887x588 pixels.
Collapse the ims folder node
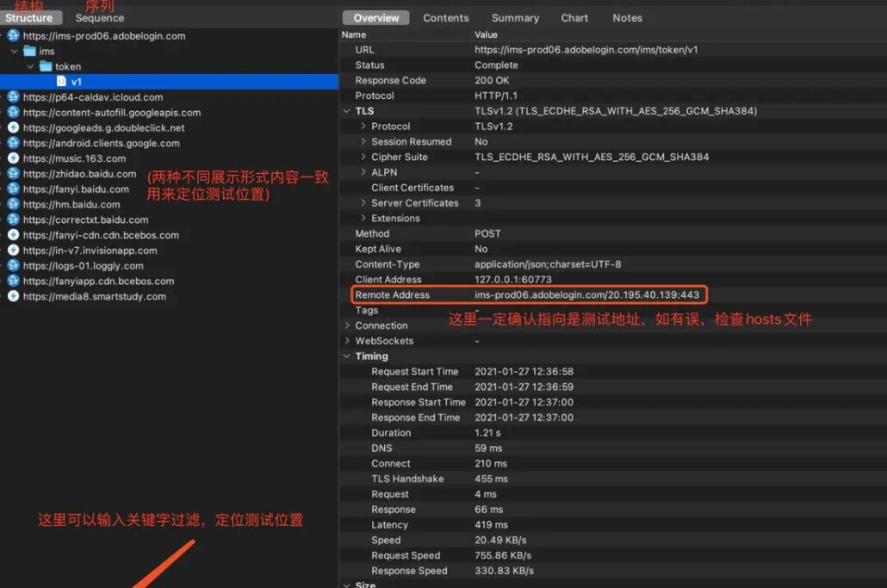pos(14,51)
